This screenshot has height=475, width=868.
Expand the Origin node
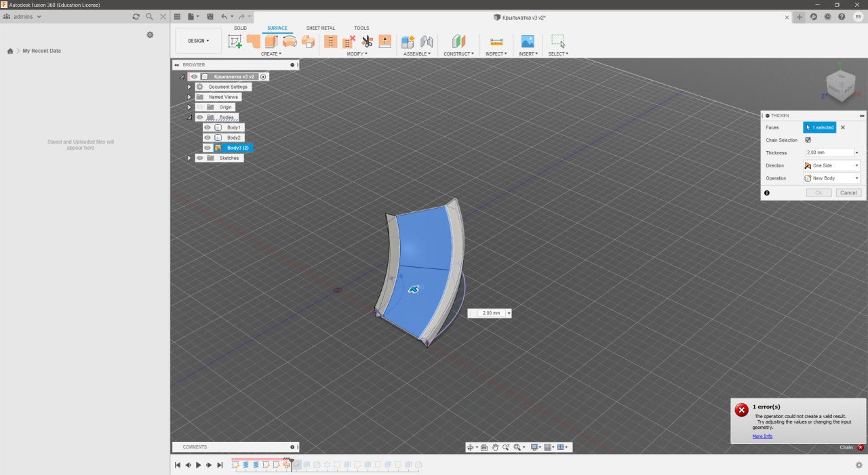pyautogui.click(x=189, y=107)
